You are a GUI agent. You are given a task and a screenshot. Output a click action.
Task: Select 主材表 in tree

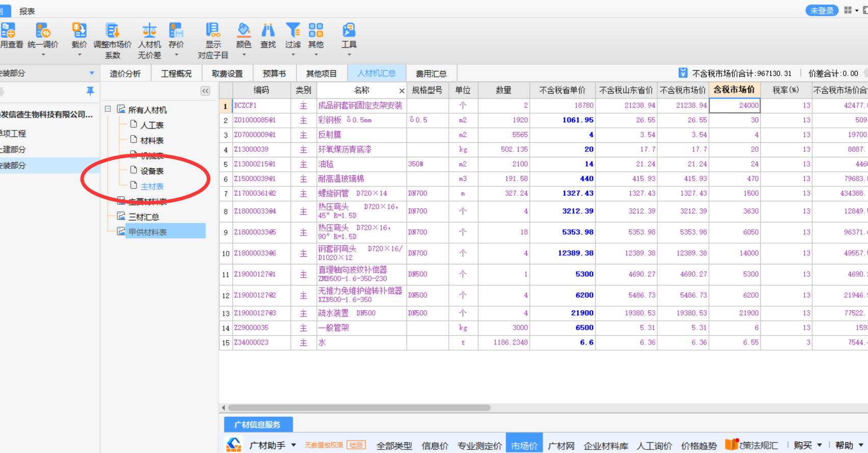tap(152, 186)
